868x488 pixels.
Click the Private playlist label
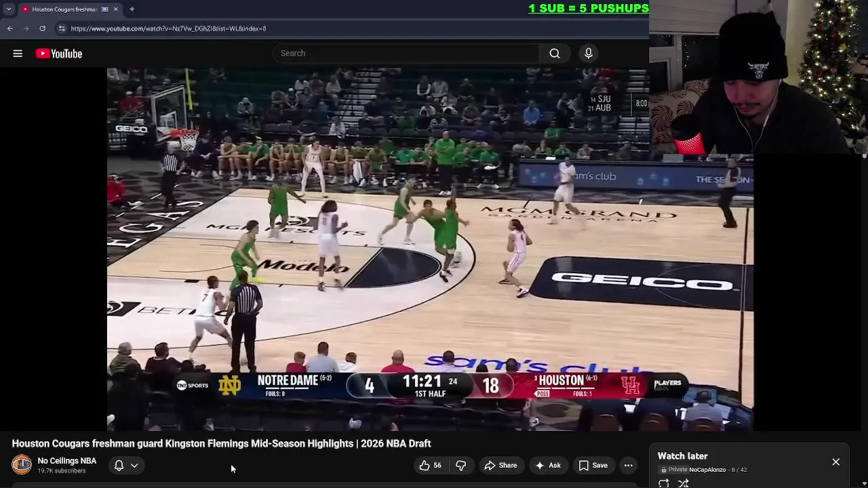pyautogui.click(x=675, y=470)
